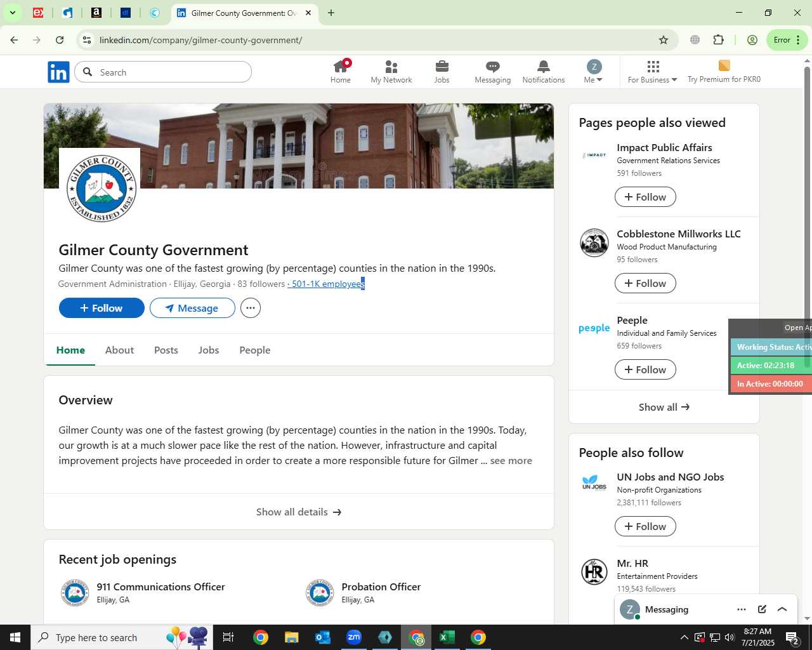Switch to the Amazon browser tab
812x650 pixels.
tap(96, 13)
